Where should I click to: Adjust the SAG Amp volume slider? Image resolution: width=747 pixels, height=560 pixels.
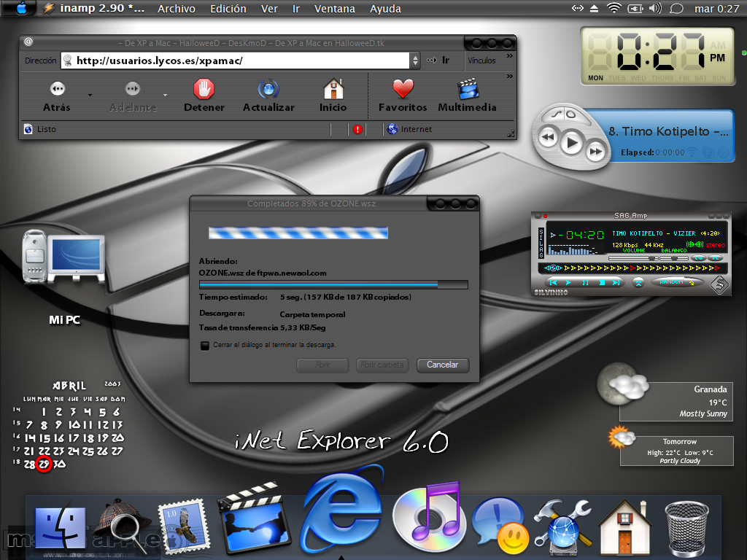pyautogui.click(x=633, y=258)
